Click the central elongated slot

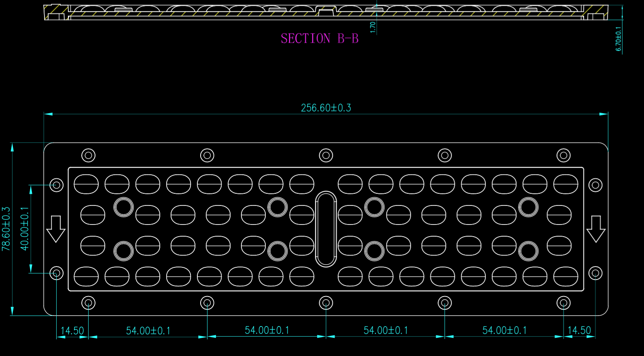pyautogui.click(x=326, y=229)
